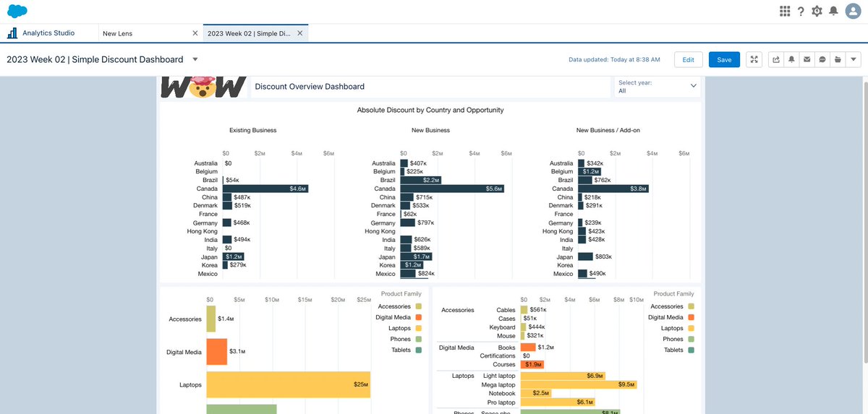The image size is (868, 414).
Task: Click Digital Media swatch in left legend
Action: (418, 317)
